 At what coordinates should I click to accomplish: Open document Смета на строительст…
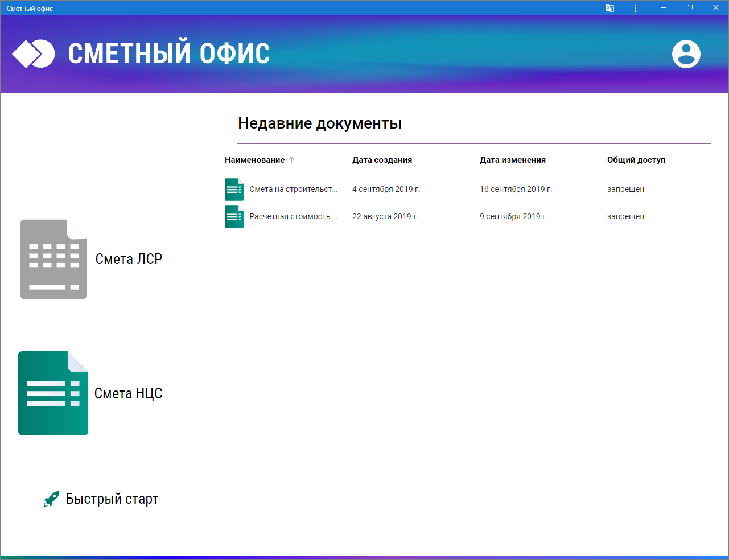click(x=293, y=190)
